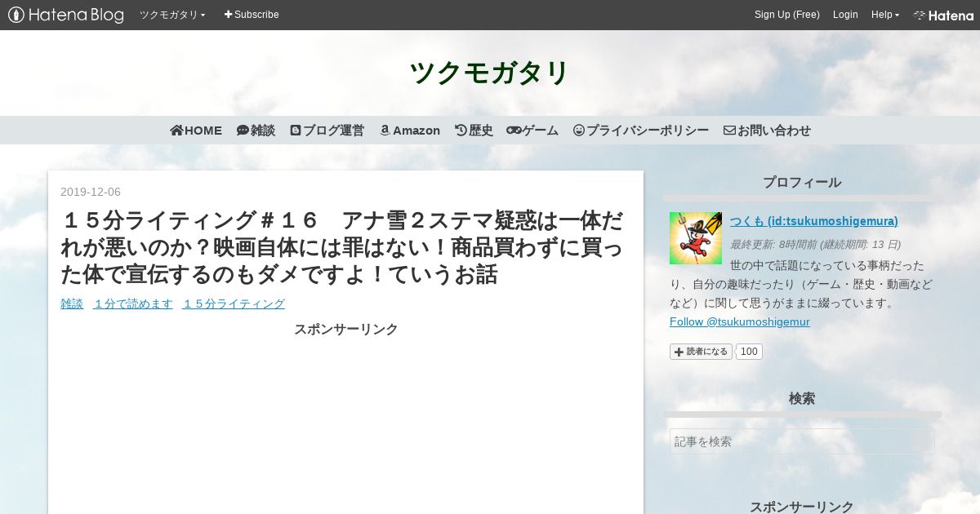Image resolution: width=980 pixels, height=514 pixels.
Task: Click the Hatena logo at top right
Action: point(943,15)
